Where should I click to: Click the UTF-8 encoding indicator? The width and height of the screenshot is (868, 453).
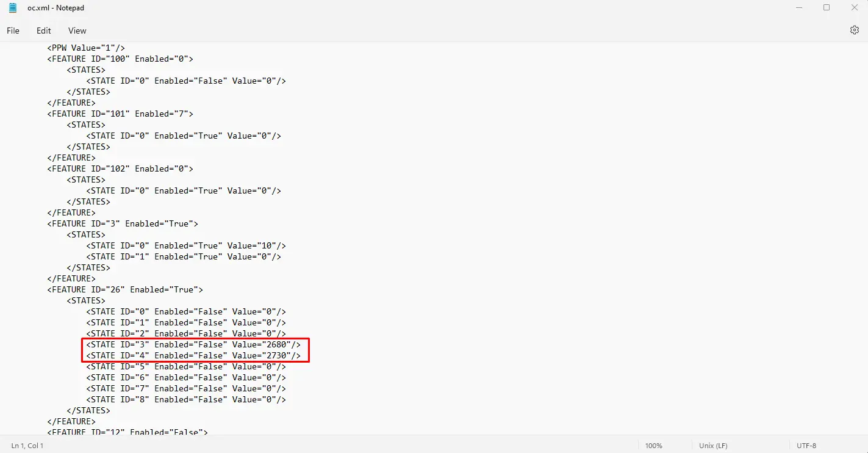[x=806, y=446]
